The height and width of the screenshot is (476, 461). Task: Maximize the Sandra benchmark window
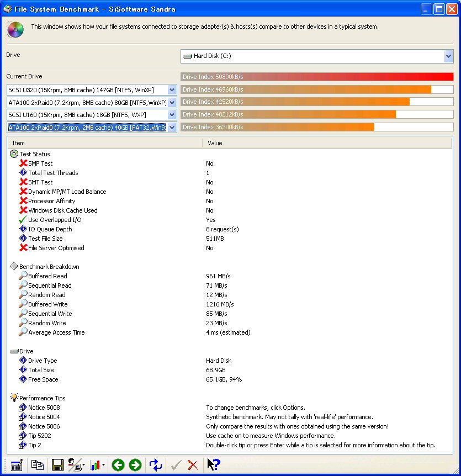[x=439, y=9]
